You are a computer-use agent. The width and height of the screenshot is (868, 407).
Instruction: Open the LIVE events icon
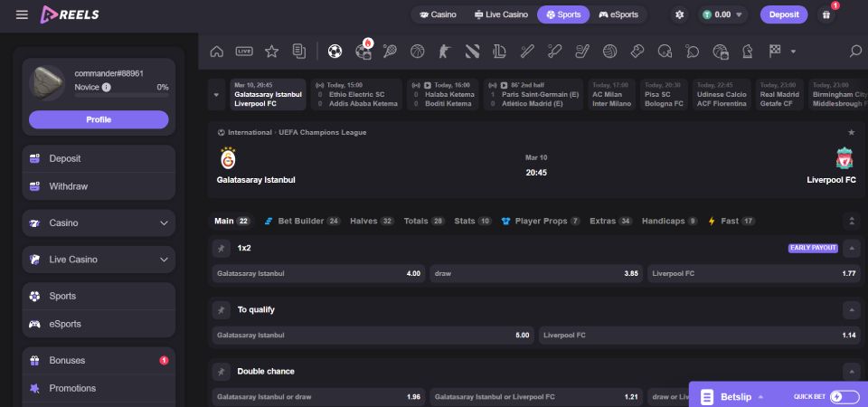tap(244, 52)
